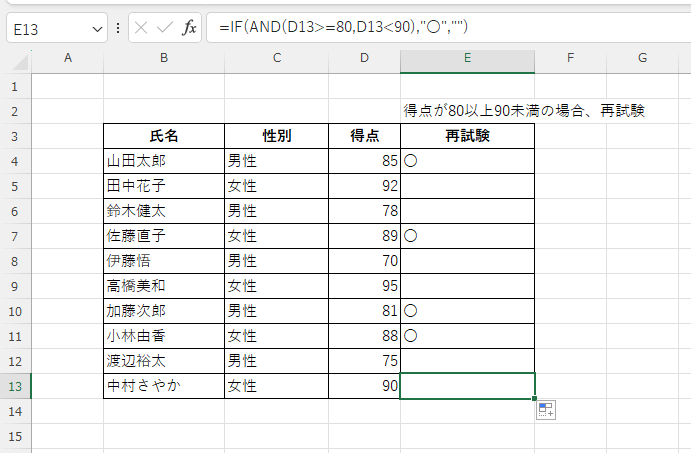
Task: Expand the Name Box dropdown arrow
Action: 97,30
